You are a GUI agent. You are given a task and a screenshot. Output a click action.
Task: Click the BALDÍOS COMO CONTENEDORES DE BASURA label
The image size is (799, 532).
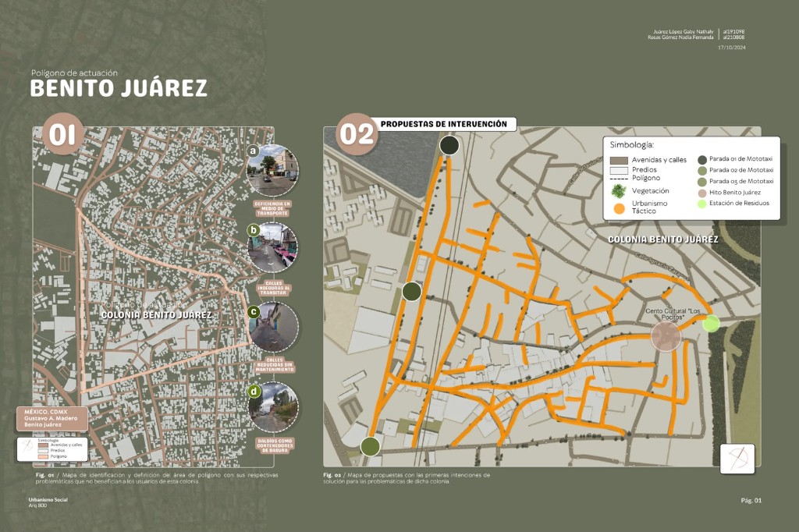275,446
